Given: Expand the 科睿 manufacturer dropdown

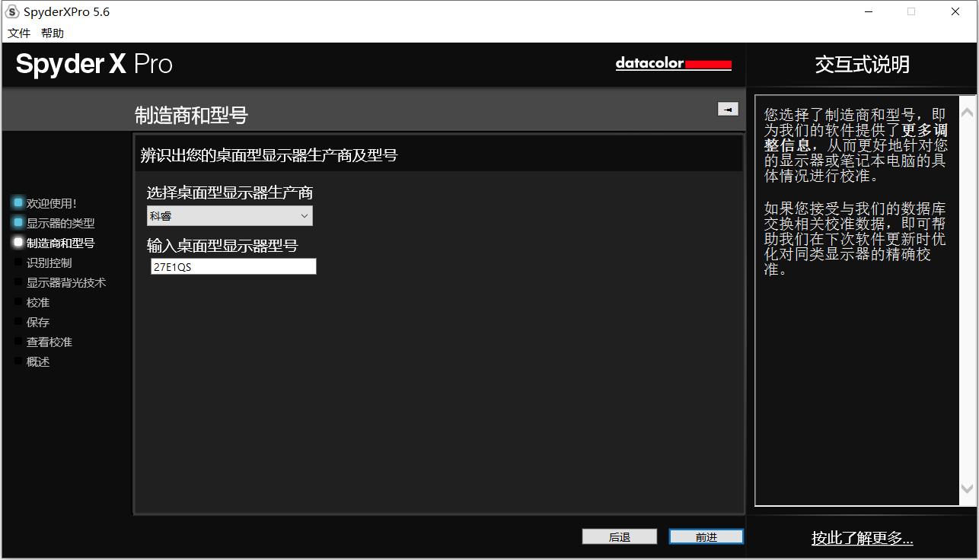Looking at the screenshot, I should point(230,216).
